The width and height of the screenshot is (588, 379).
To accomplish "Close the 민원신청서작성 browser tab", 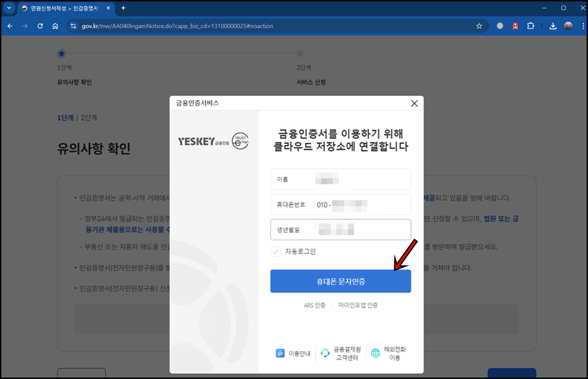I will [x=108, y=8].
